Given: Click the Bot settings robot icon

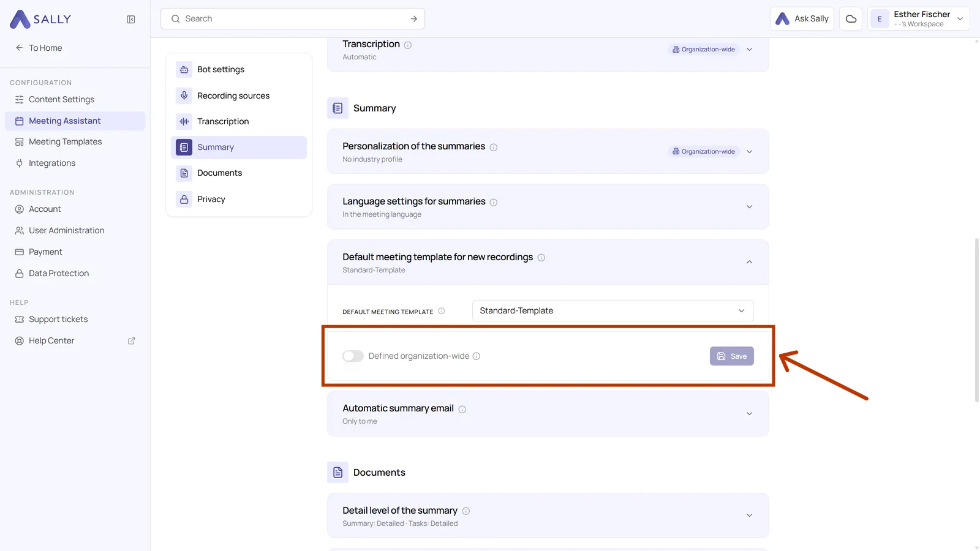Looking at the screenshot, I should click(x=184, y=70).
